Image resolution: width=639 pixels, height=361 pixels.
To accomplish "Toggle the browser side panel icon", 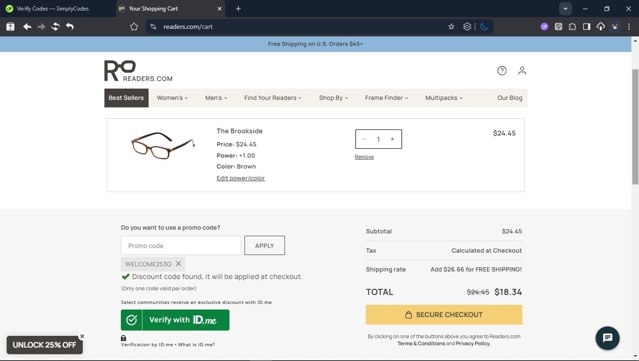I will coord(586,26).
